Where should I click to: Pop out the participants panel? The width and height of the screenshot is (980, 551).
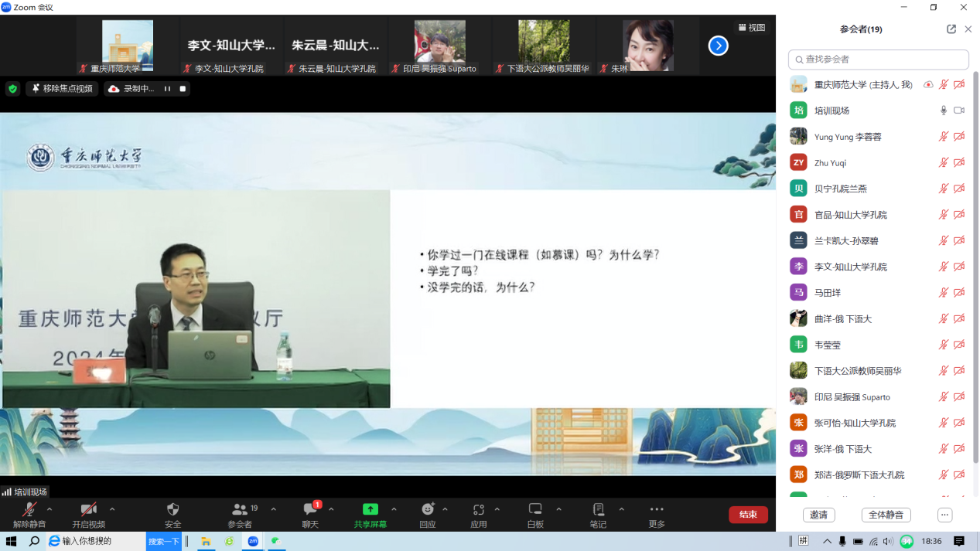951,29
